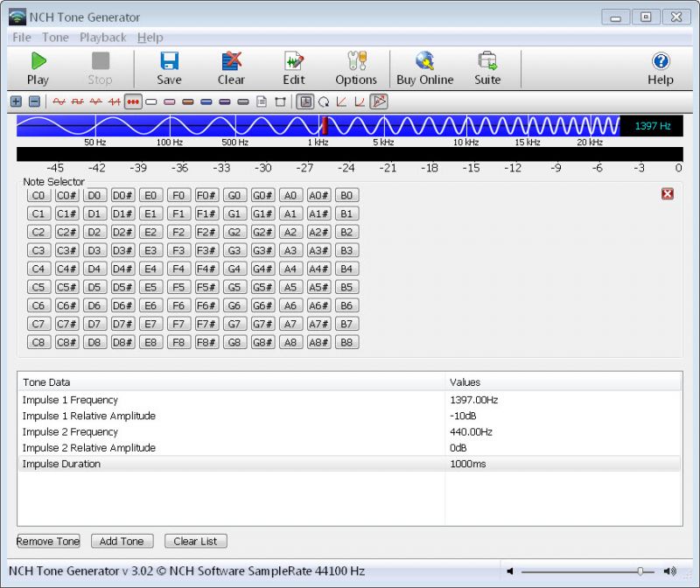Select note A4 in Note Selector
This screenshot has height=588, width=700.
coord(290,269)
